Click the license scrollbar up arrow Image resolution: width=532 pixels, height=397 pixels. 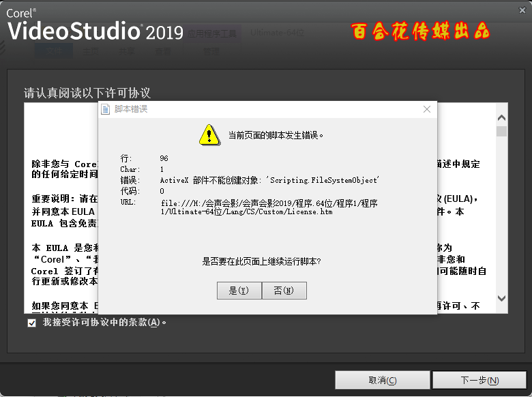click(501, 118)
